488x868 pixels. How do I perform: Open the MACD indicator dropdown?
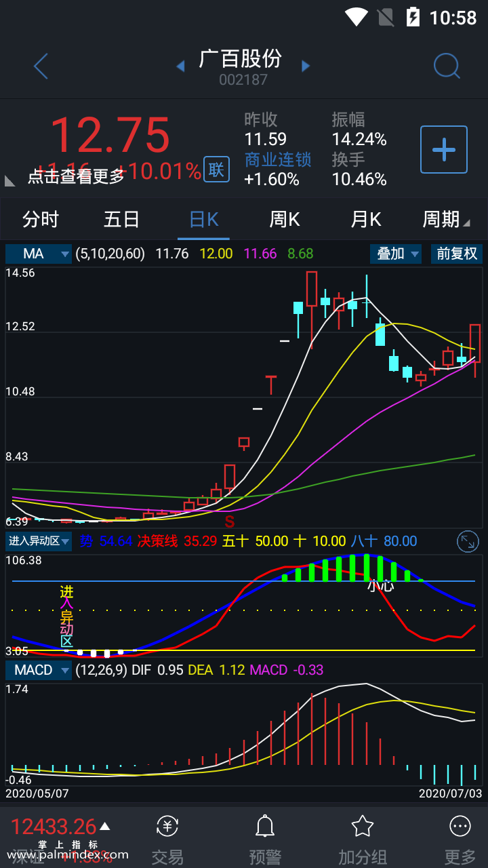click(39, 670)
